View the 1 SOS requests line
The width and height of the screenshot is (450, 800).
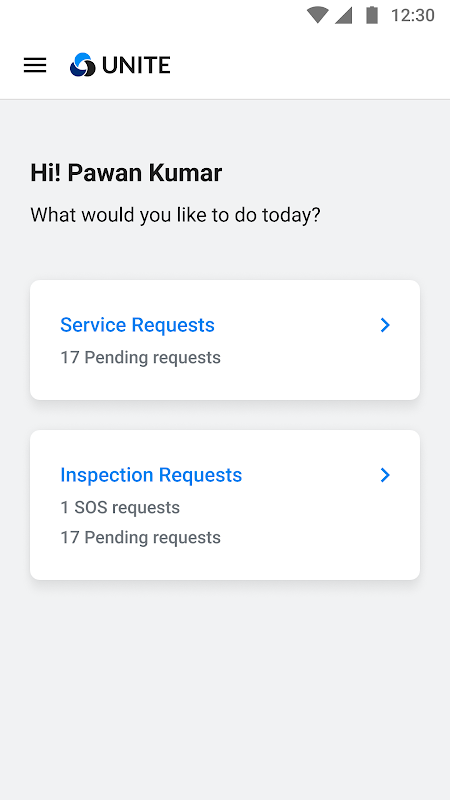pos(120,508)
